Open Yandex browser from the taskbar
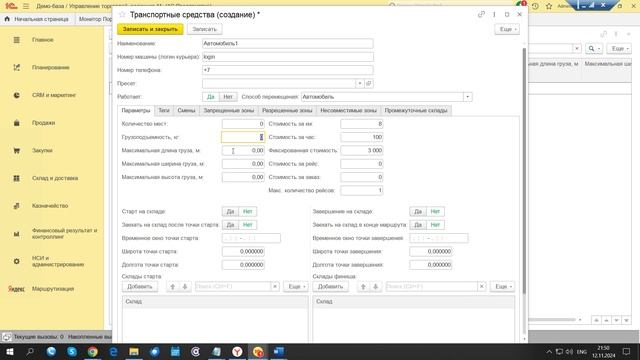 click(237, 351)
